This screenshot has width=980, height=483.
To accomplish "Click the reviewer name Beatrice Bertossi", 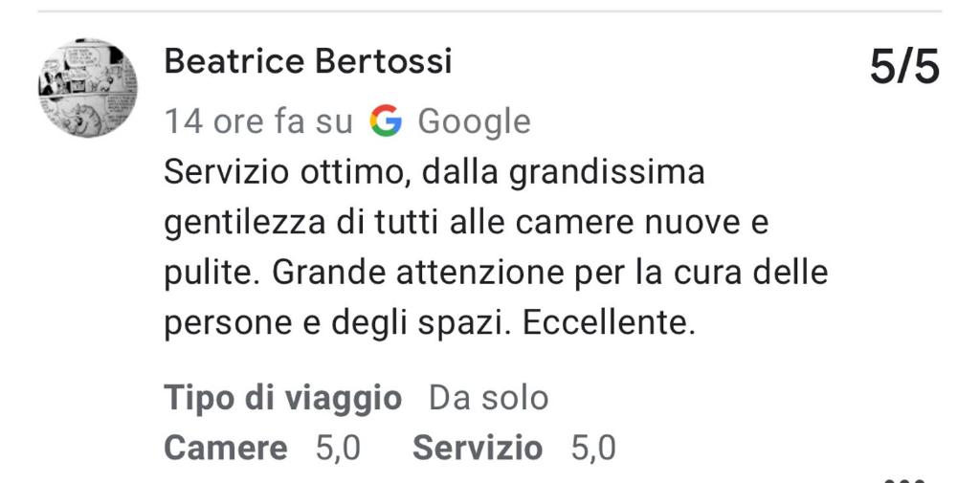I will [x=308, y=62].
